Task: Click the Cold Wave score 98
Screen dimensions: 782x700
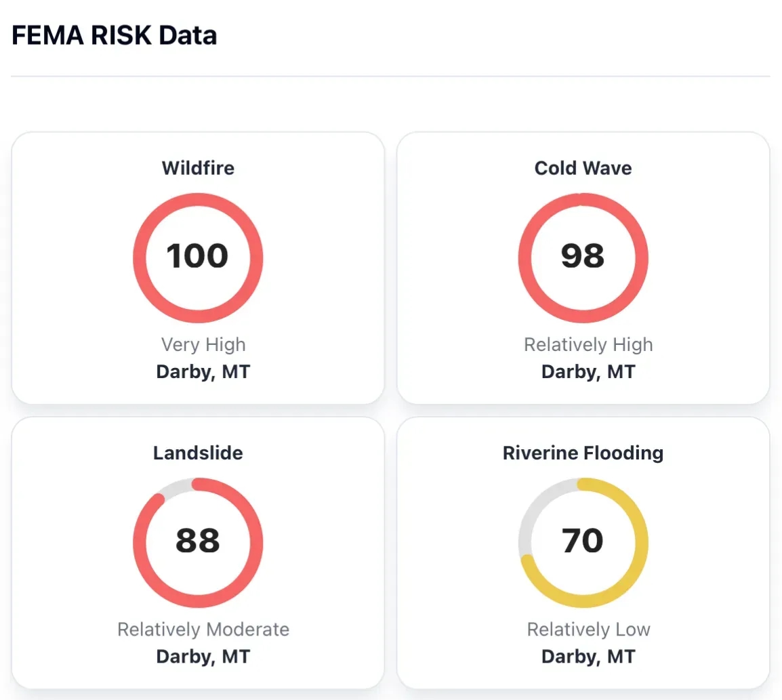Action: 583,256
